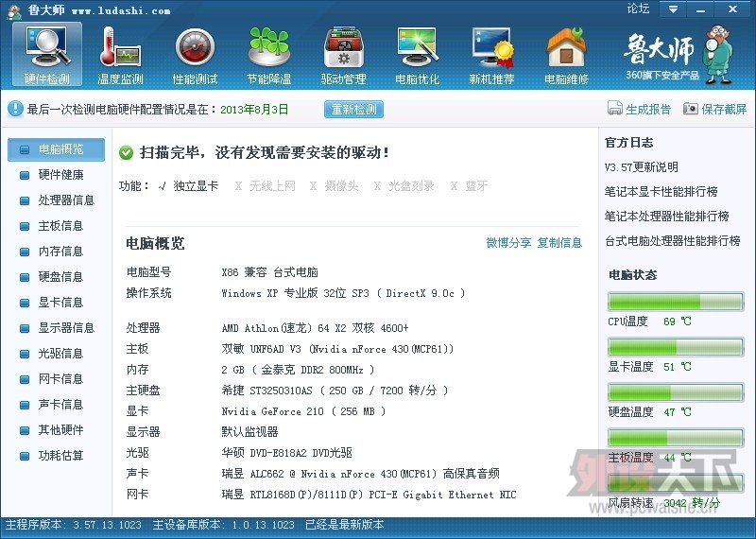Click 生成报告 generate report link
The width and height of the screenshot is (756, 539).
coord(648,109)
